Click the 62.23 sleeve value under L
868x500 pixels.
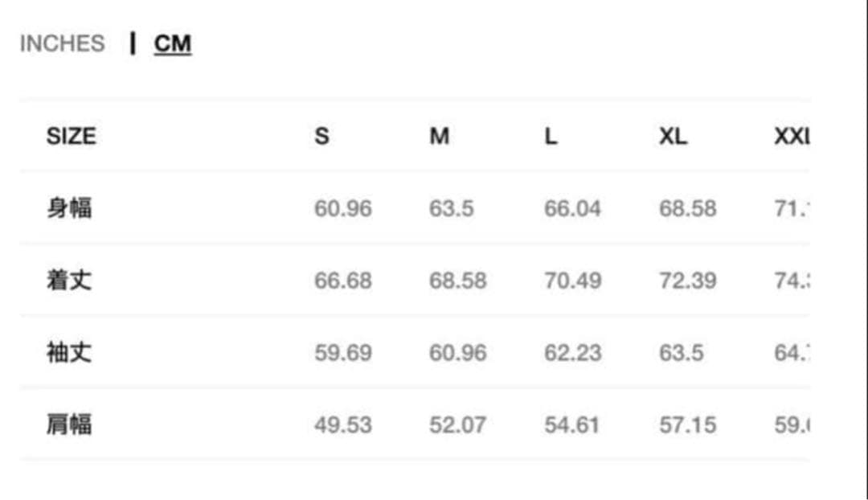click(x=572, y=353)
